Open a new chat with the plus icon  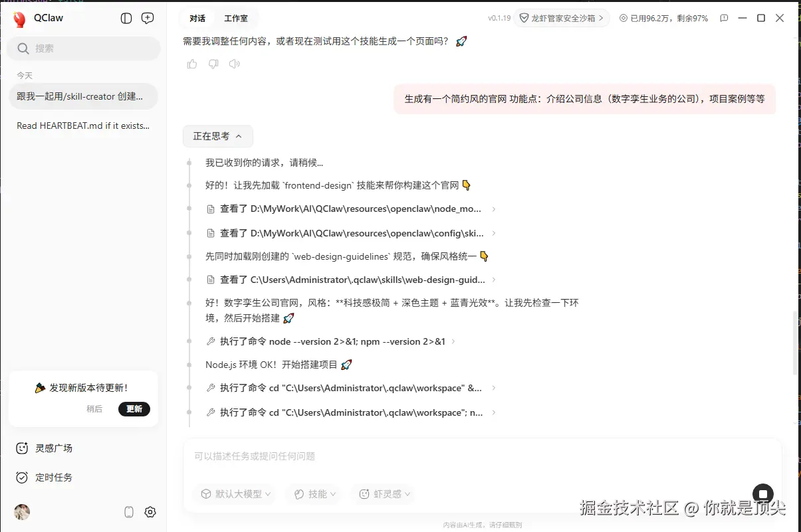[x=148, y=18]
